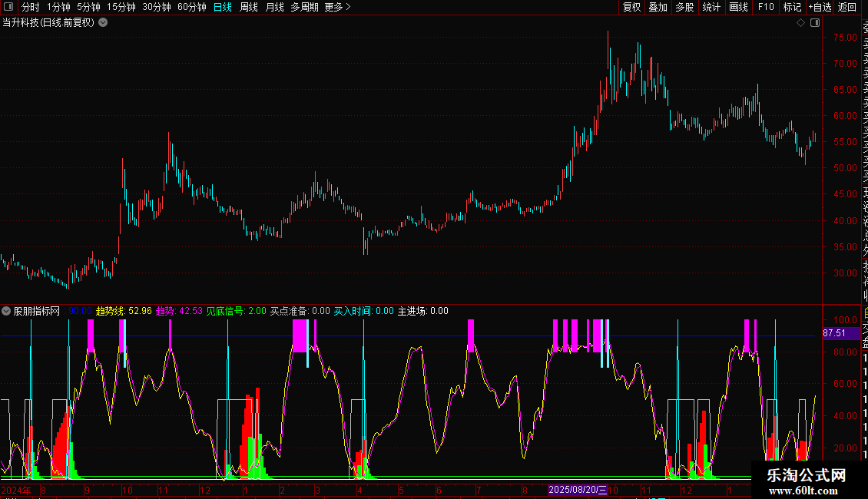Toggle the left sidebar panel icon
Image resolution: width=868 pixels, height=499 pixels.
(x=8, y=7)
